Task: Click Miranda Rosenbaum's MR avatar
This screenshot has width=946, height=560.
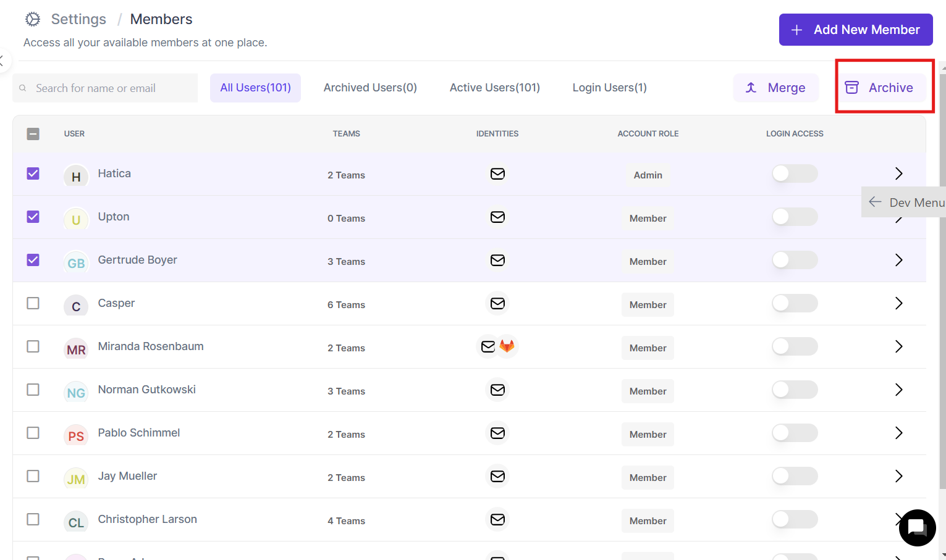Action: [76, 349]
